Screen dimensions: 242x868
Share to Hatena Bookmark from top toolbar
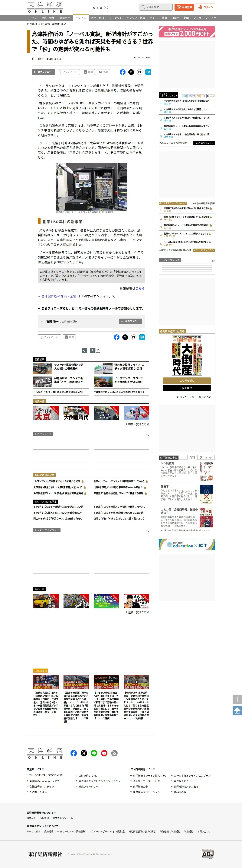pos(148,72)
